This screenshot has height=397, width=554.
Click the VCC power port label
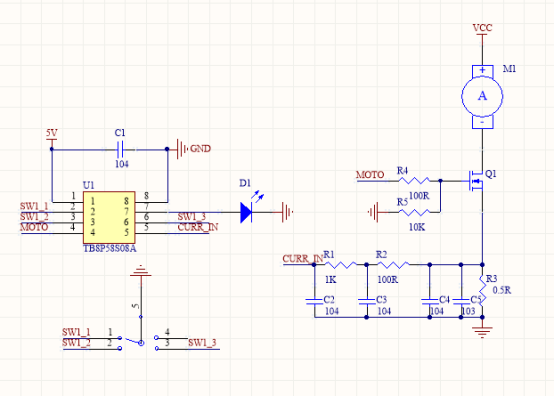(x=483, y=28)
